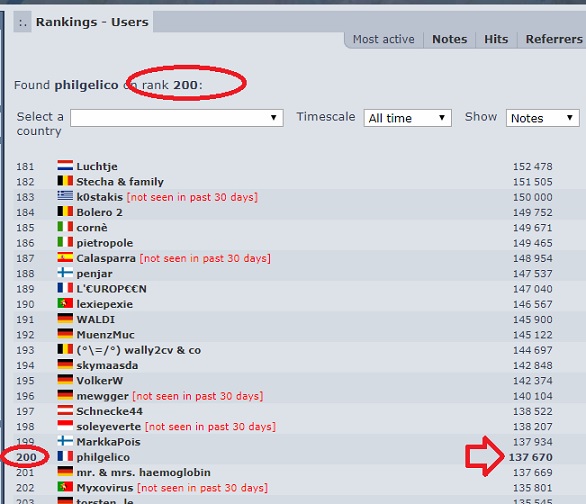Click the Belgian flag beside Bolero 2

pos(65,211)
